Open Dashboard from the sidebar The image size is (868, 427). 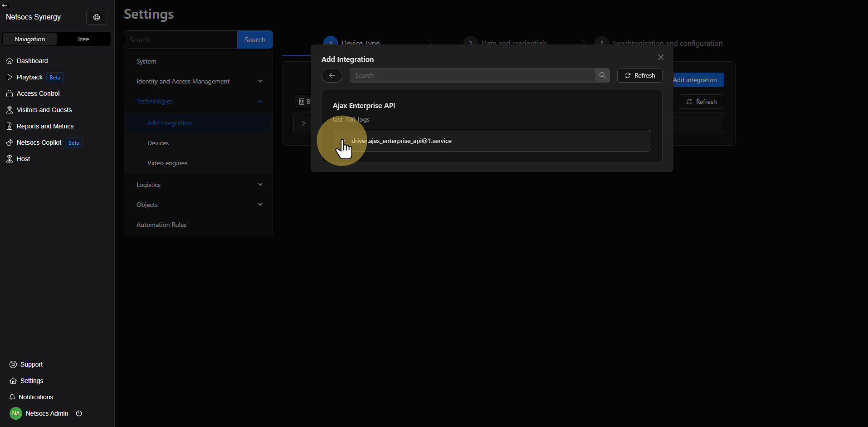(32, 61)
